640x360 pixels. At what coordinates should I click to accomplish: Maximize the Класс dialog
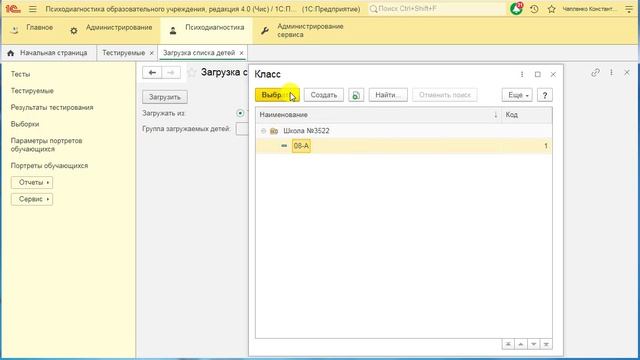(538, 74)
